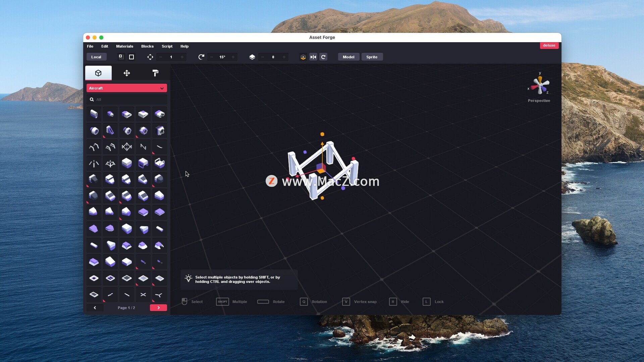Select the X-shaped propeller block in last row
This screenshot has height=362, width=644.
click(x=143, y=295)
